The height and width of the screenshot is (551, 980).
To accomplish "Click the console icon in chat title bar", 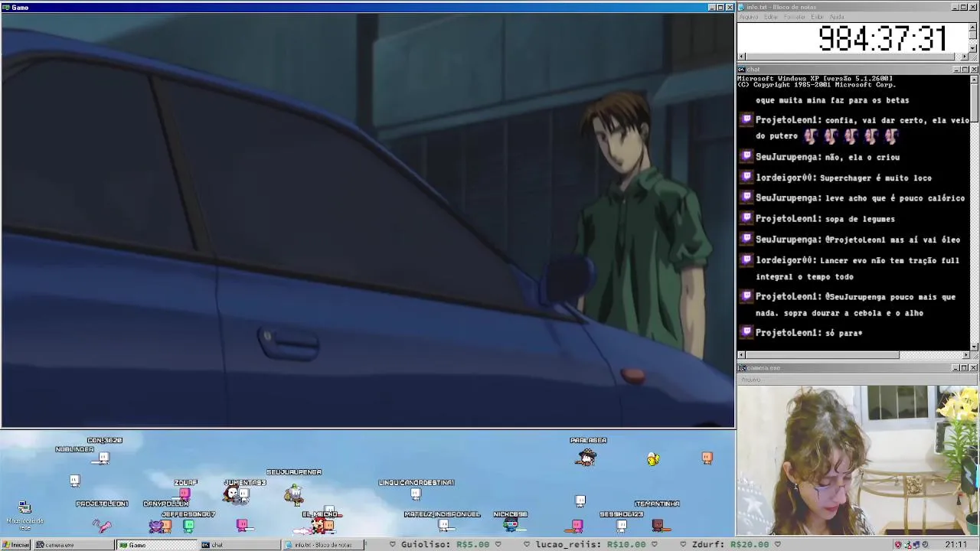I will tap(741, 70).
